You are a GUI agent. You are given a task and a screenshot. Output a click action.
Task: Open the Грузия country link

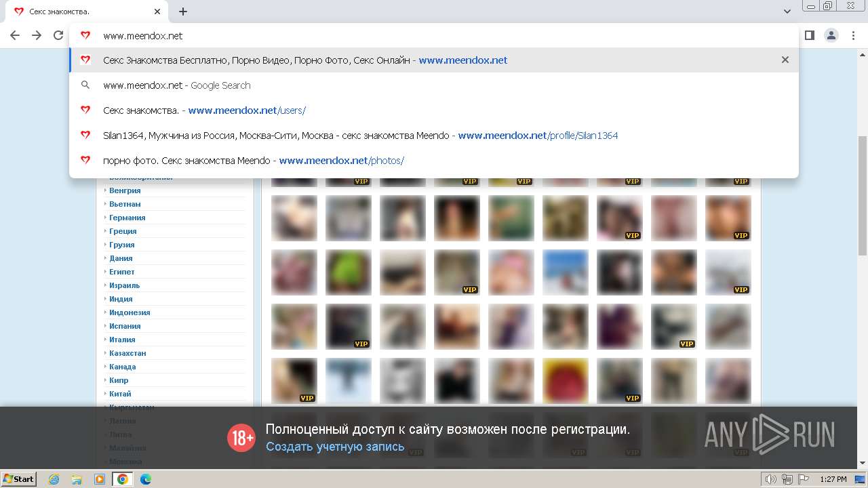[x=122, y=245]
